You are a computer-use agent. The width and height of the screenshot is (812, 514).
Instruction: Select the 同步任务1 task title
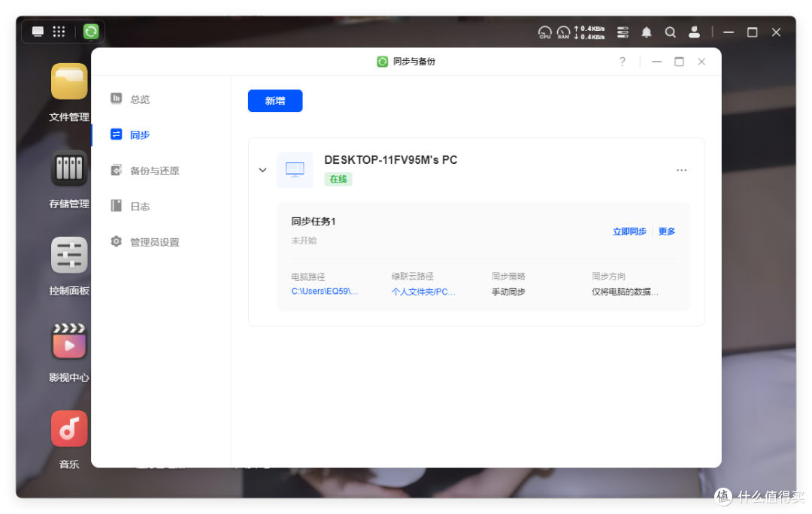314,222
